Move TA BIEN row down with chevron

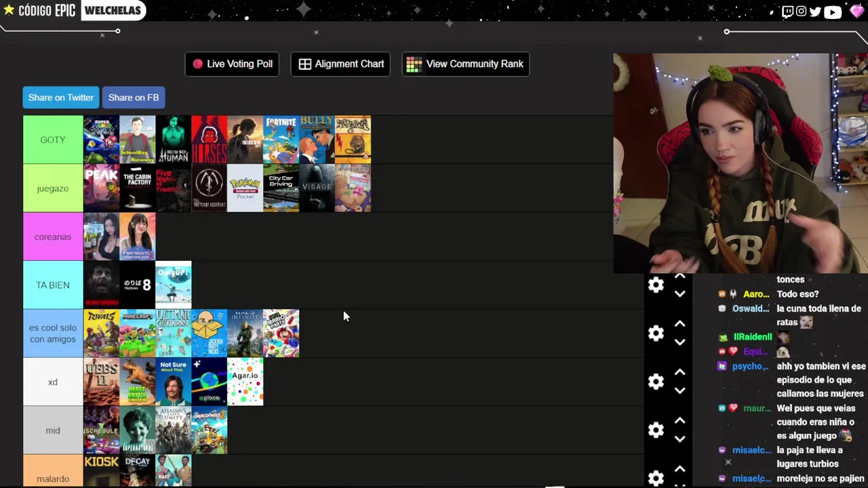click(x=679, y=294)
